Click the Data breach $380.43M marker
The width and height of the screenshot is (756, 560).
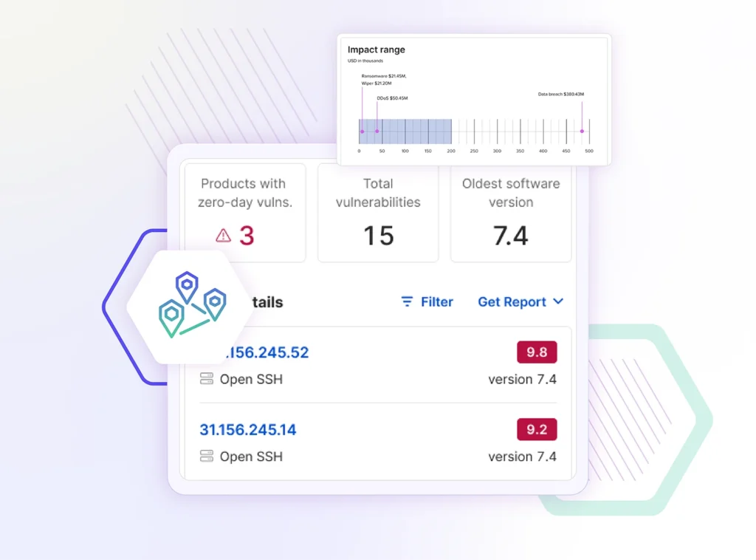click(582, 131)
